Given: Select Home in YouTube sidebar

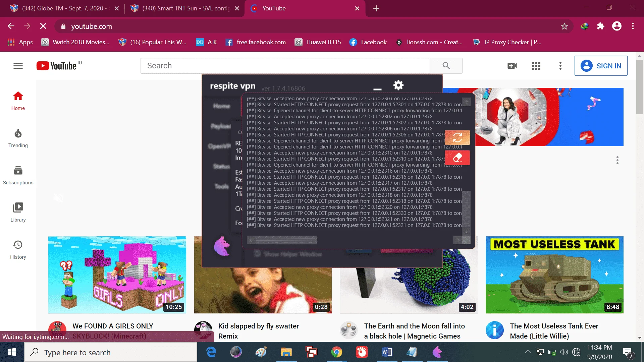Looking at the screenshot, I should (x=18, y=101).
